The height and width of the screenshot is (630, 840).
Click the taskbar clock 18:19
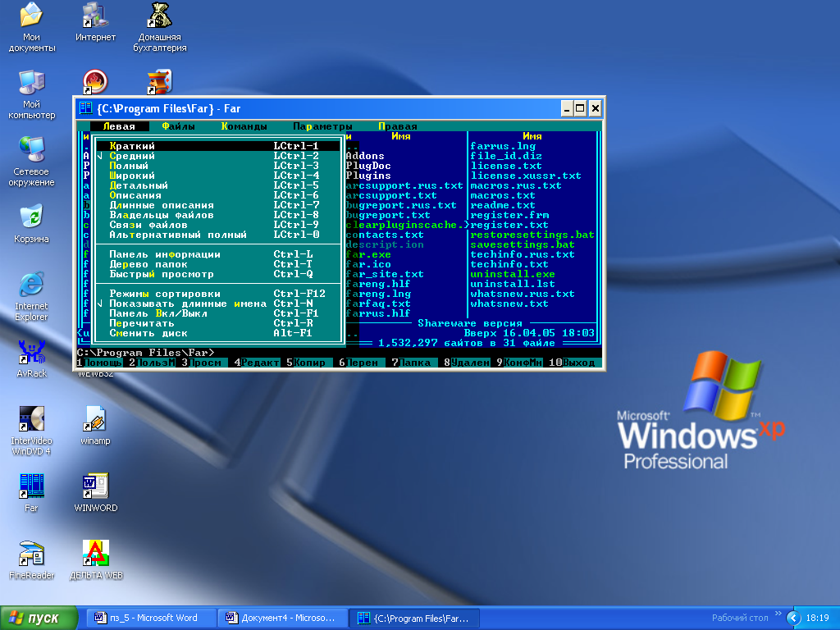coord(817,619)
